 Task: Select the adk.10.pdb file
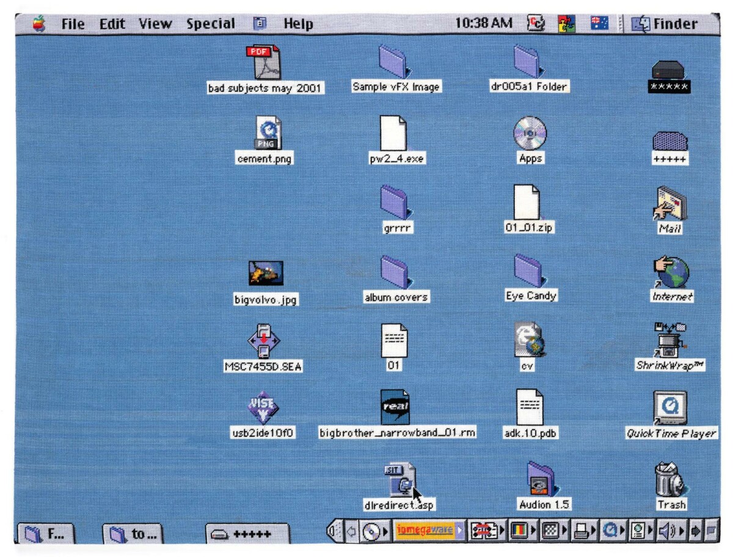tap(529, 408)
